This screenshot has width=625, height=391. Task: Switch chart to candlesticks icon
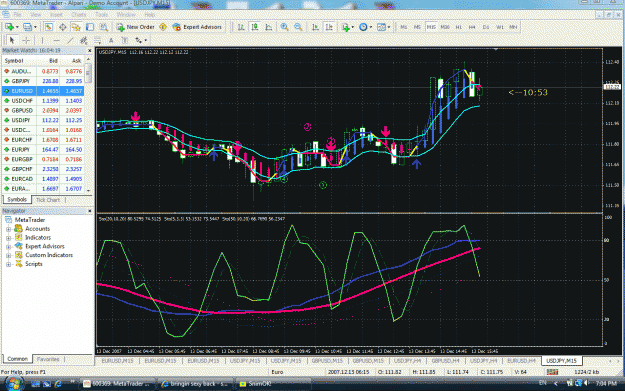coord(255,27)
